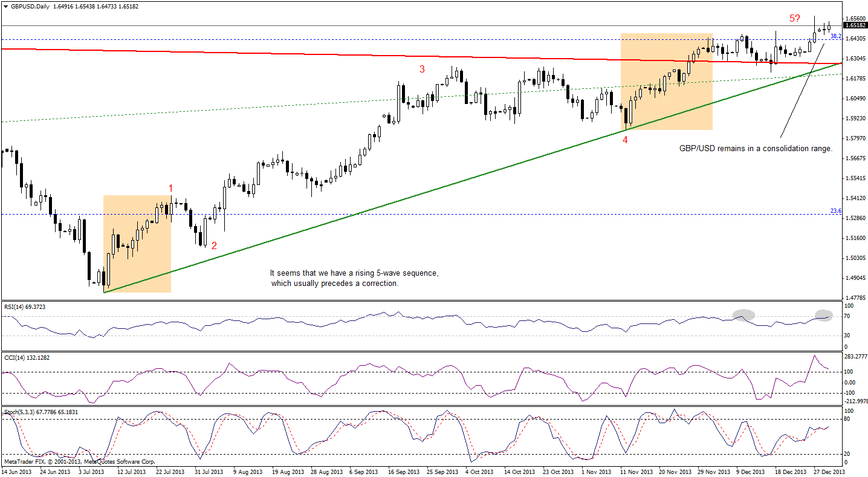This screenshot has height=477, width=868.
Task: Click price axis value 1.61785
Action: 855,79
